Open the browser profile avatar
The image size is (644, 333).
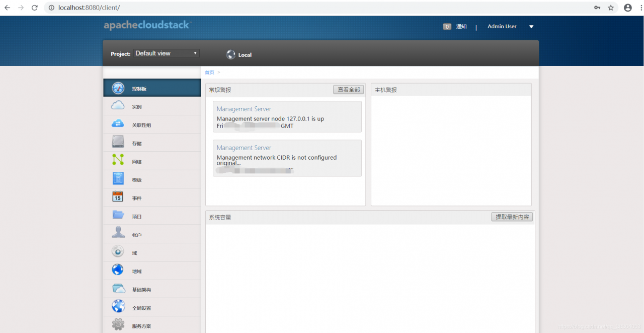point(627,8)
